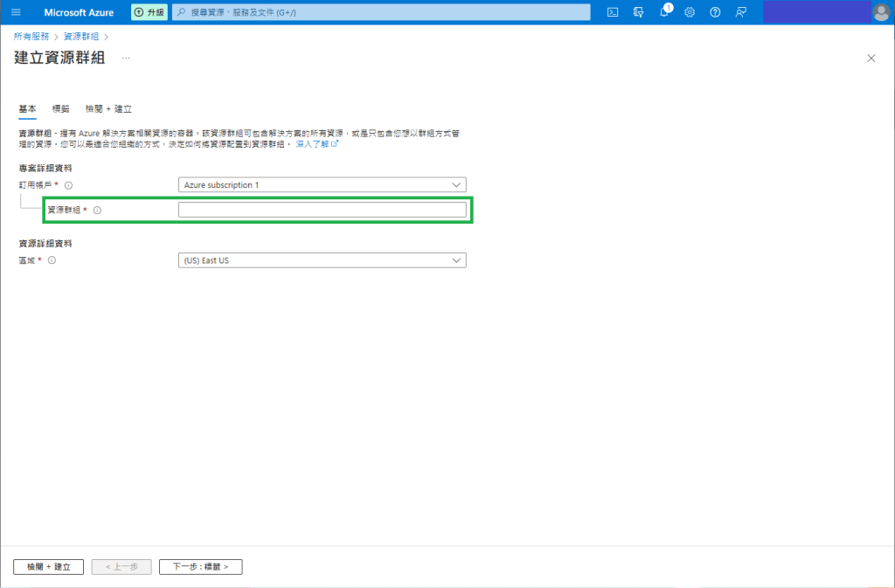Switch to the 標籤 tab
Image resolution: width=895 pixels, height=588 pixels.
(x=61, y=109)
